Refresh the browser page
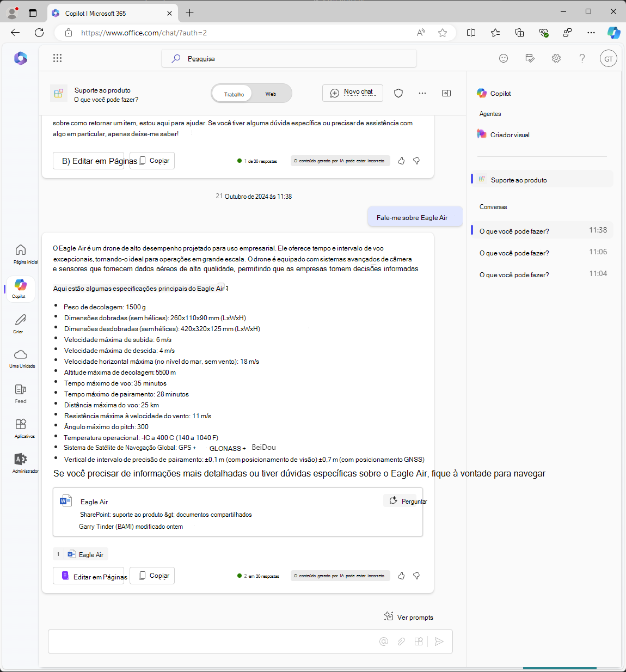Viewport: 626px width, 672px height. [x=39, y=33]
